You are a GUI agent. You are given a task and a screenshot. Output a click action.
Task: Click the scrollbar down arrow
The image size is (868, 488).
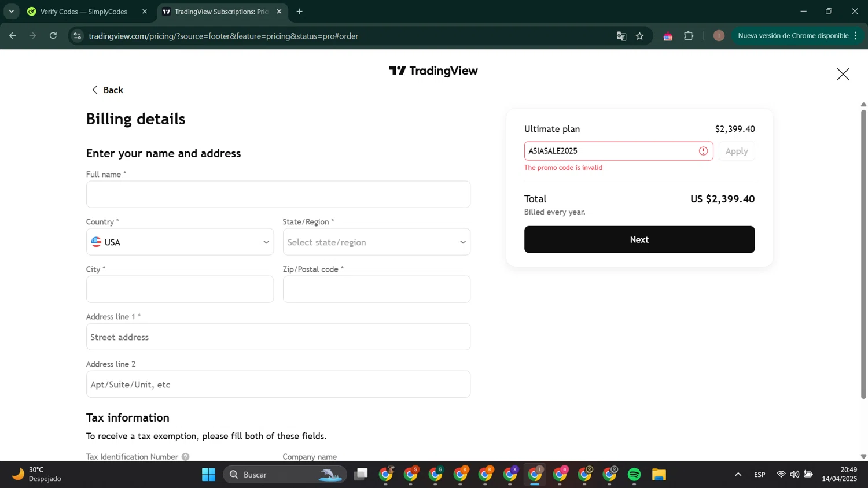tap(863, 457)
